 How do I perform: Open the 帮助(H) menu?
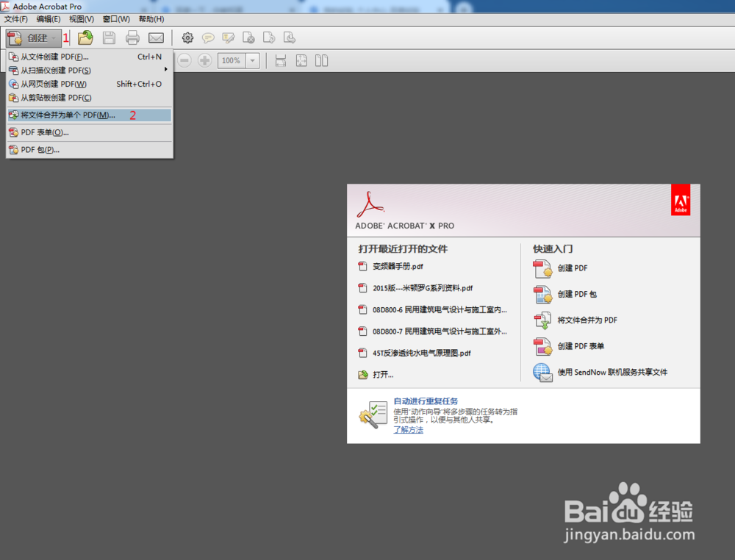point(151,19)
